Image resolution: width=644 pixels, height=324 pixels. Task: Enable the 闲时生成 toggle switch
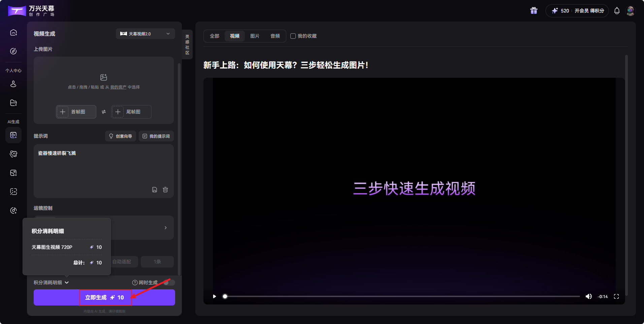pyautogui.click(x=170, y=283)
